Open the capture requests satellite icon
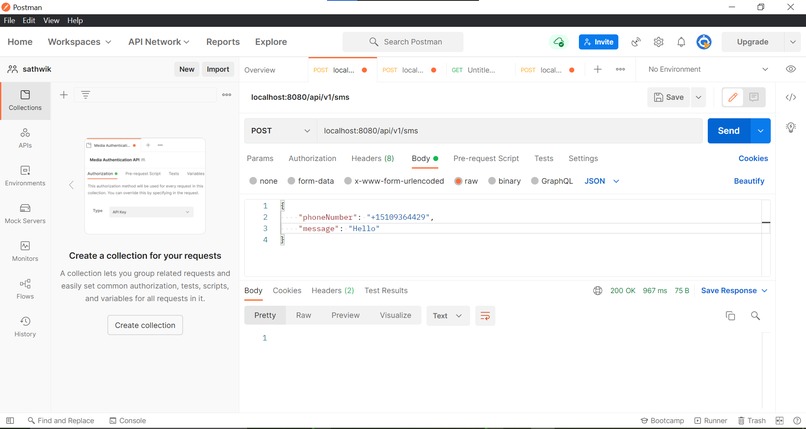 coord(636,42)
